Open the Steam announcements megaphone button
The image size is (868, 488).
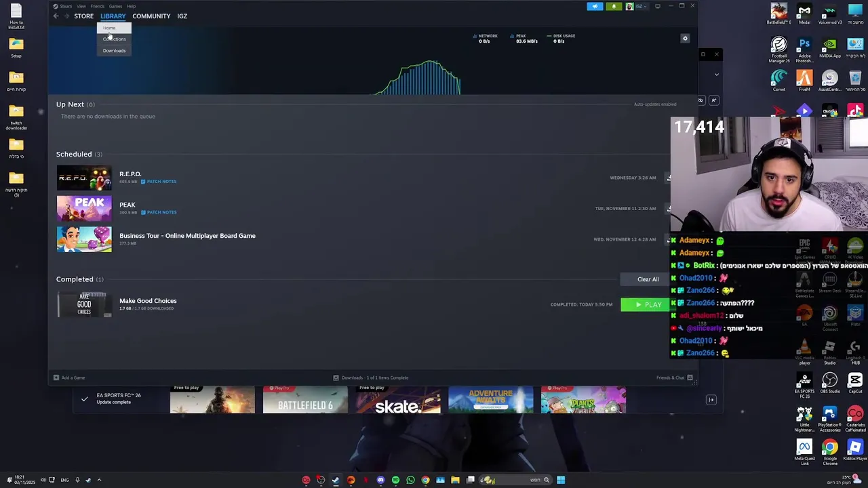(x=595, y=6)
